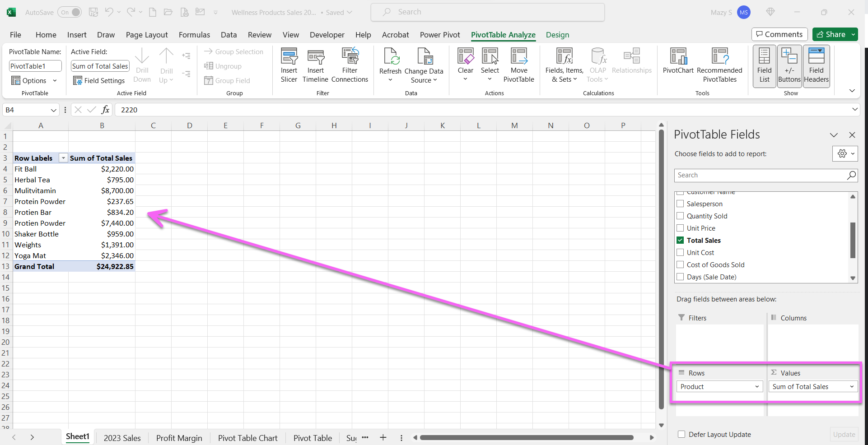The width and height of the screenshot is (868, 445).
Task: Open the Product dropdown in Rows area
Action: coord(757,386)
